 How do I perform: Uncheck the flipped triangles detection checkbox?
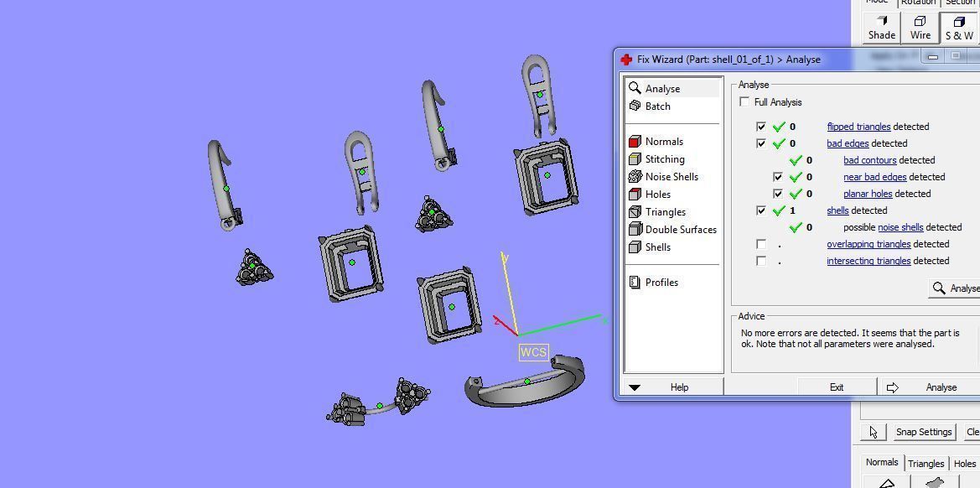click(x=760, y=127)
